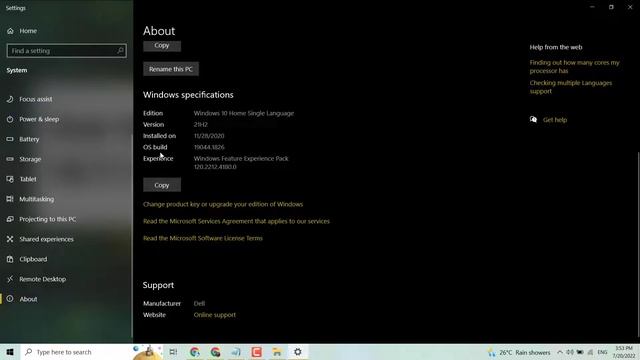Click the Focus assist moon icon
This screenshot has height=360, width=640.
pos(10,99)
